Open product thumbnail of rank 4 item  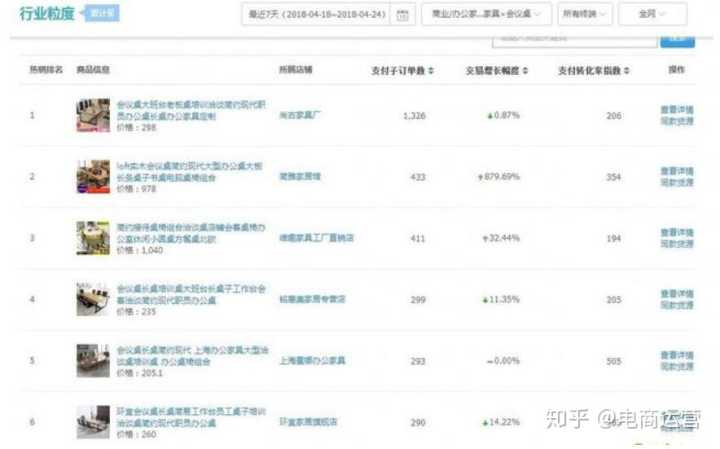click(x=93, y=299)
